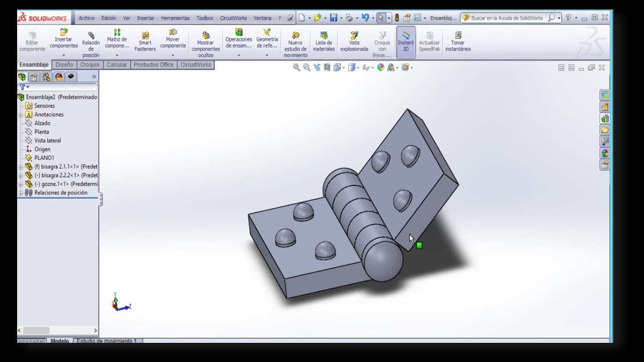Click the Vista explosionada tool
Screen dimensions: 644x362
pos(354,42)
